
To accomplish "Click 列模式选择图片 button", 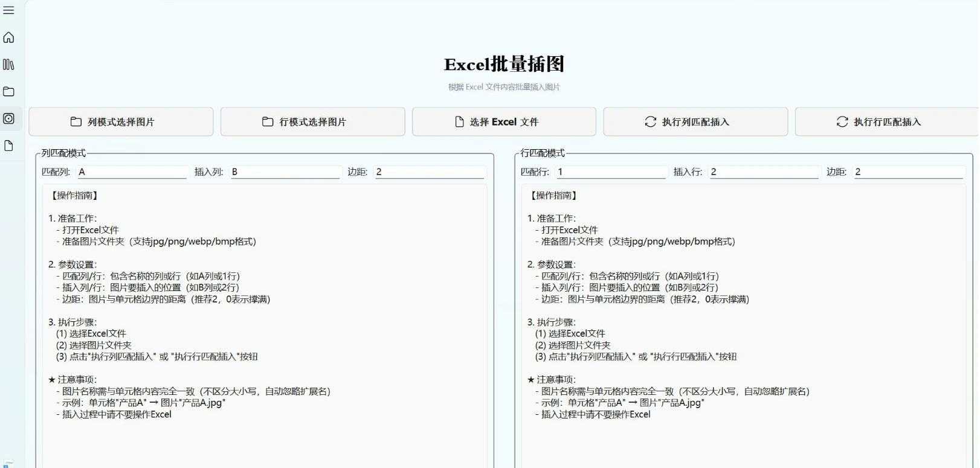I will [121, 122].
